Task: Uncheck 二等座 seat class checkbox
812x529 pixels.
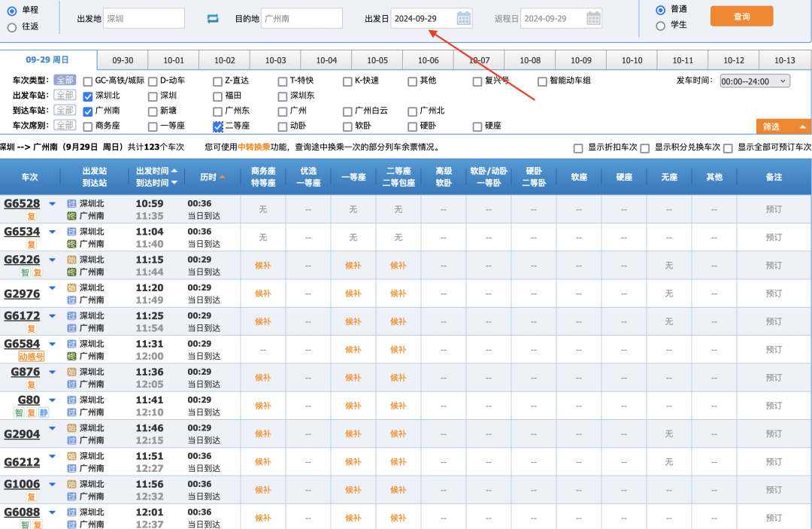Action: (218, 126)
